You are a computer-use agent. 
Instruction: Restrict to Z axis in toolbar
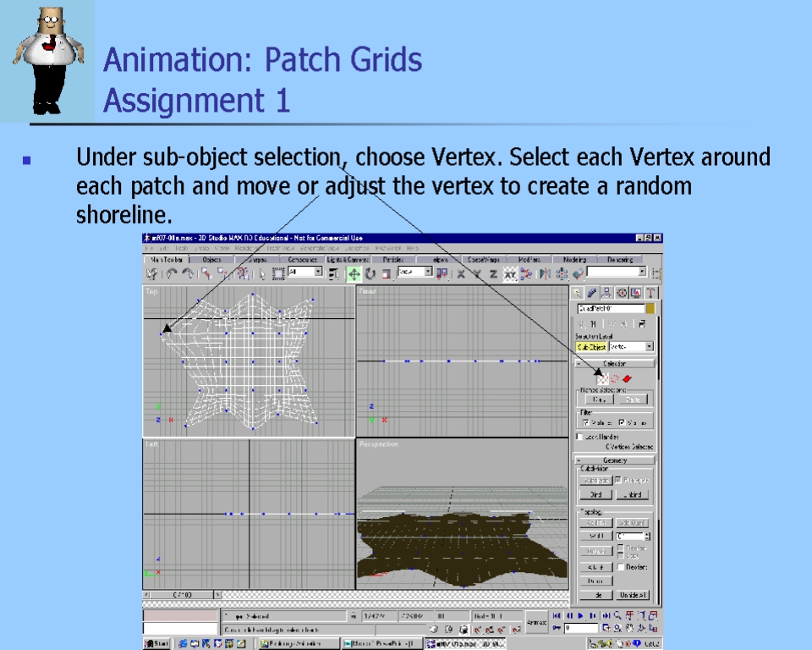pyautogui.click(x=493, y=273)
